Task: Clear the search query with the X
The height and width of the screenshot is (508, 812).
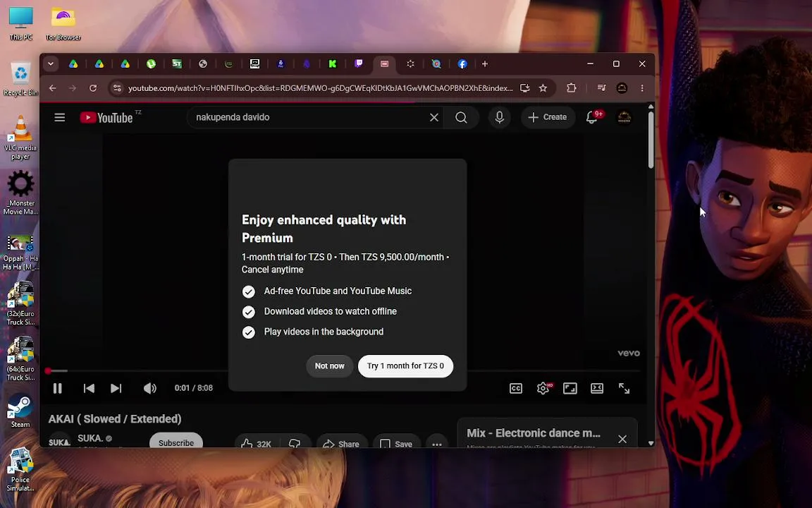Action: (434, 118)
